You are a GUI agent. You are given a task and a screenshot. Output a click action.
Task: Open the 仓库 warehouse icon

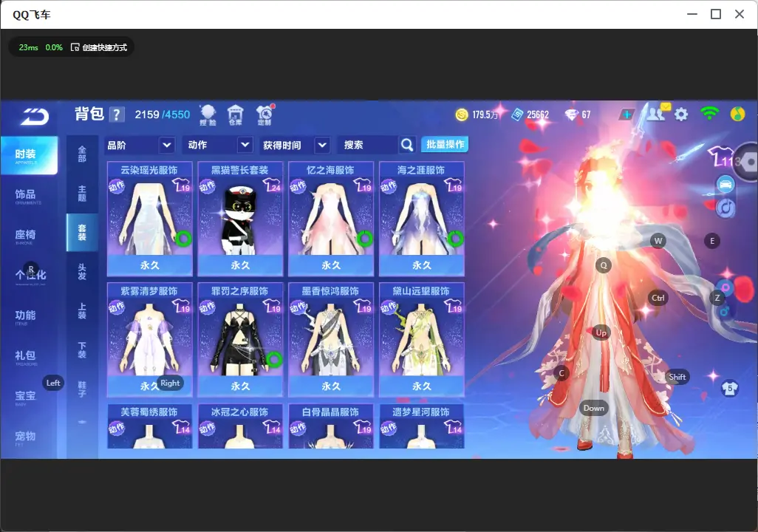(x=236, y=115)
